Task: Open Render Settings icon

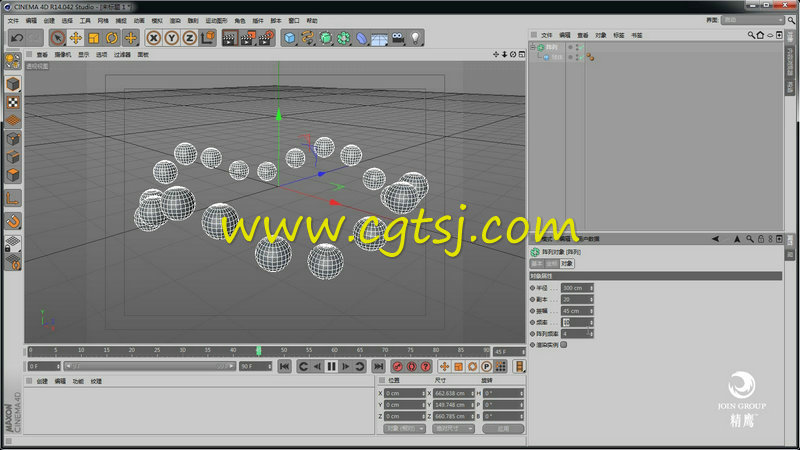Action: [x=266, y=38]
